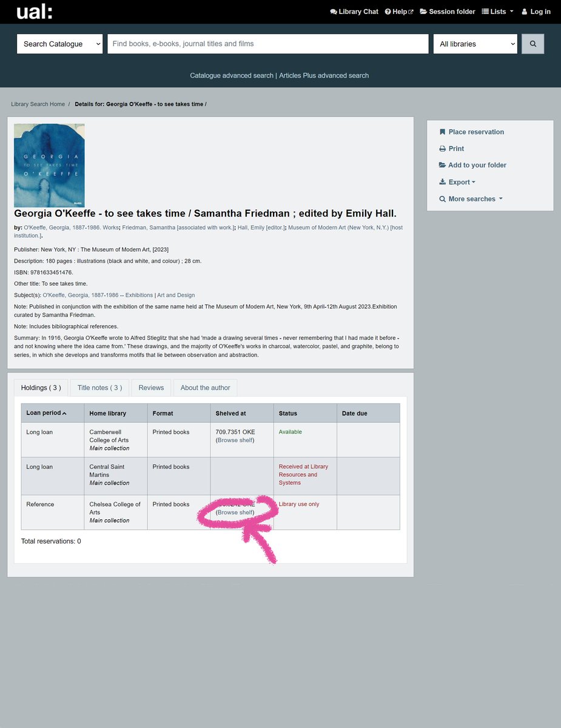This screenshot has width=561, height=728.
Task: Click Received at Library Resources status
Action: pos(303,474)
